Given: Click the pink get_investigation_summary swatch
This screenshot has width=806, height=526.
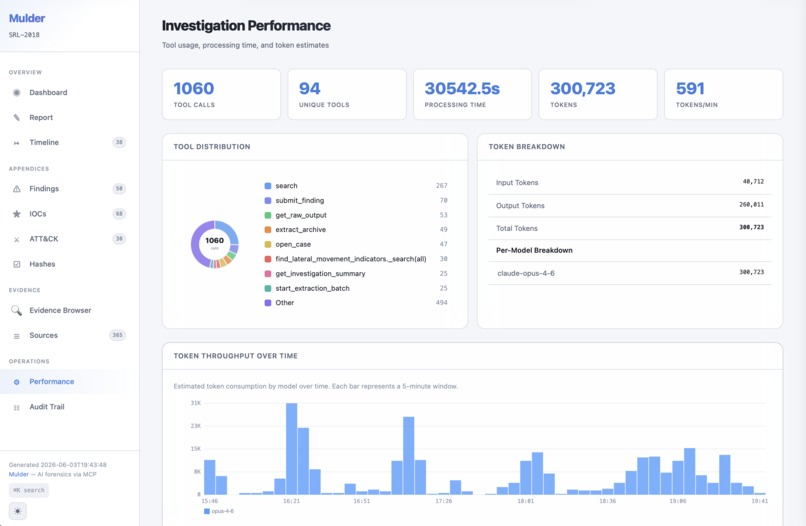Looking at the screenshot, I should tap(268, 274).
